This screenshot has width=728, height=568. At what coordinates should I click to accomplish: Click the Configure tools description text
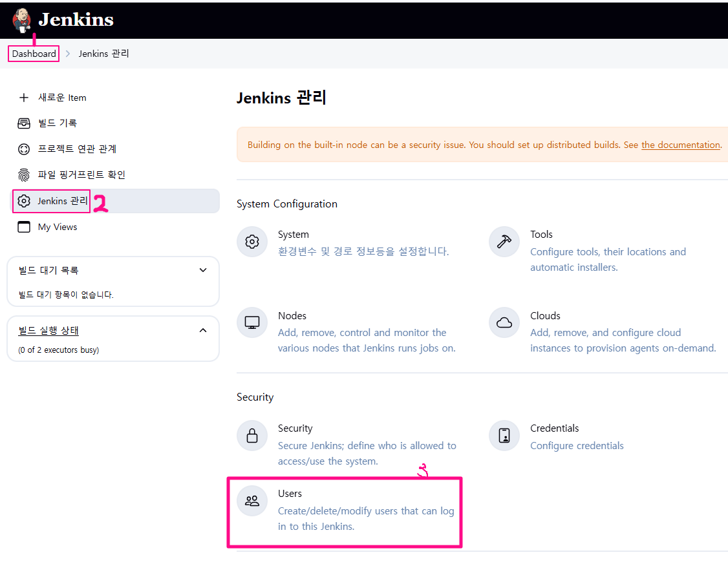coord(608,259)
